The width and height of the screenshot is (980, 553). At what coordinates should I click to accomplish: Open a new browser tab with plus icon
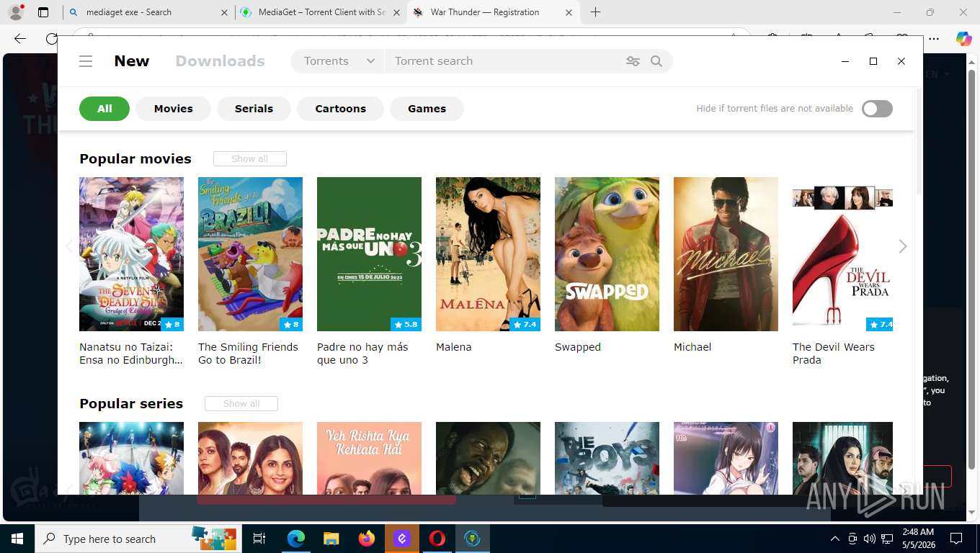click(595, 12)
